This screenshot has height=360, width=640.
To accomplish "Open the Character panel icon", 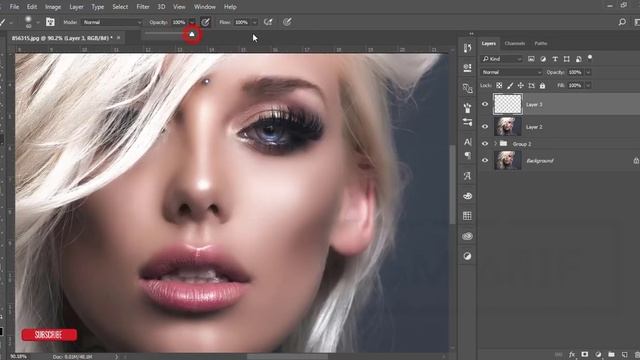I will click(467, 142).
